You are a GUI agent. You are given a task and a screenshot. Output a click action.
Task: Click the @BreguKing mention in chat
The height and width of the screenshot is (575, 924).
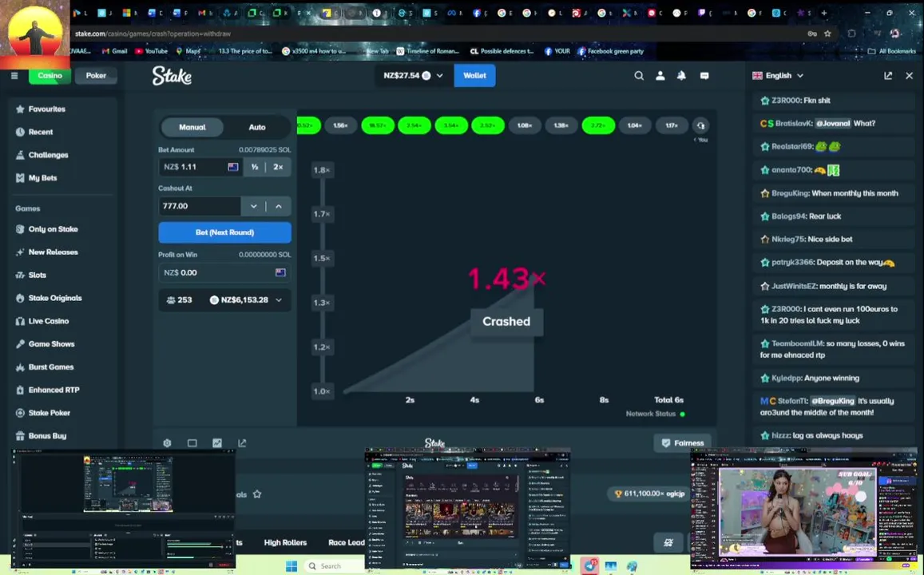(832, 401)
